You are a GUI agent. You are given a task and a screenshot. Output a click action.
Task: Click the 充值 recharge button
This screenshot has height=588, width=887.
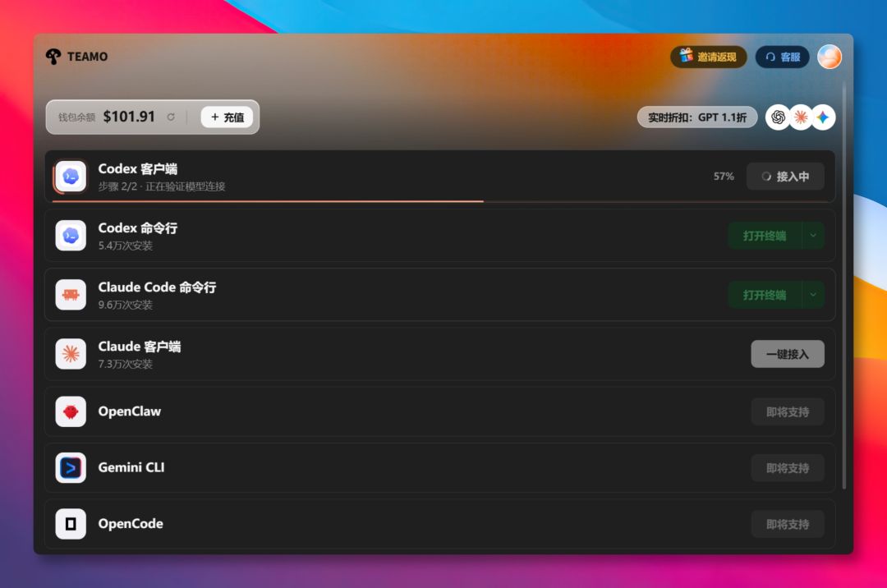pyautogui.click(x=227, y=117)
